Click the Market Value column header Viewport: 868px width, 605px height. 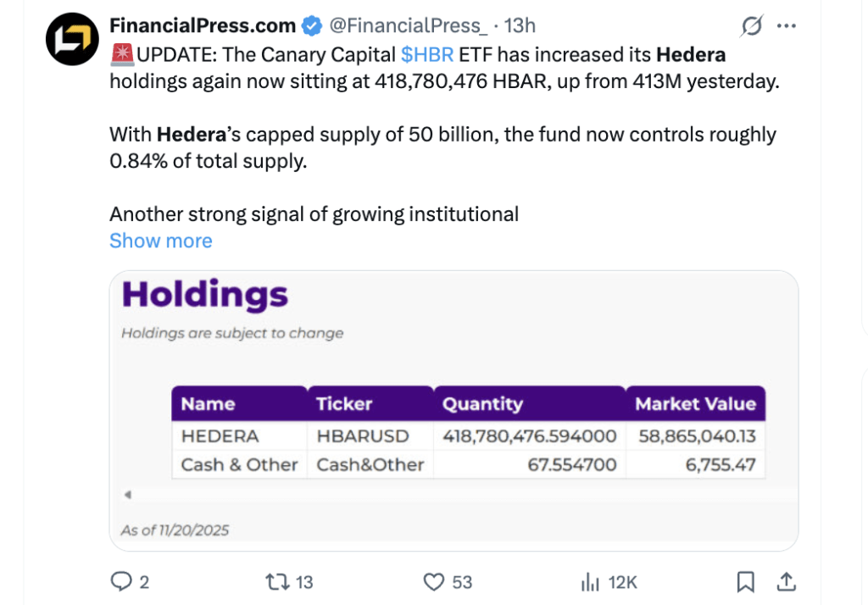coord(695,404)
